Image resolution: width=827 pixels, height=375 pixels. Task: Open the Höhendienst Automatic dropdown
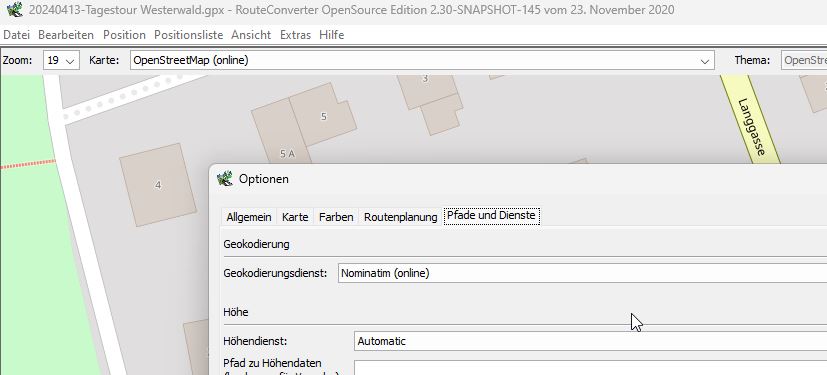tap(590, 341)
